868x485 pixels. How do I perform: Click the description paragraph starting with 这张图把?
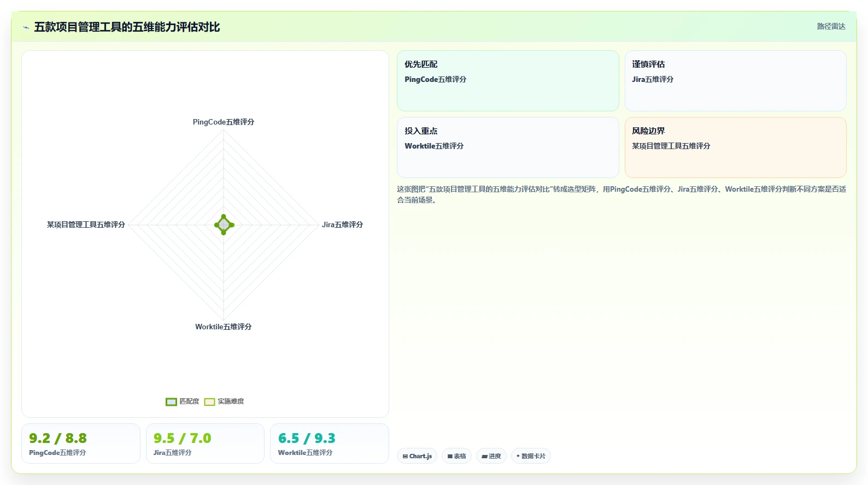[x=621, y=194]
